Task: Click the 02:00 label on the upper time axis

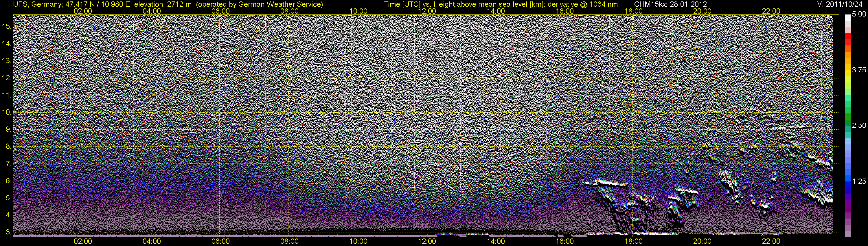Action: [x=82, y=11]
